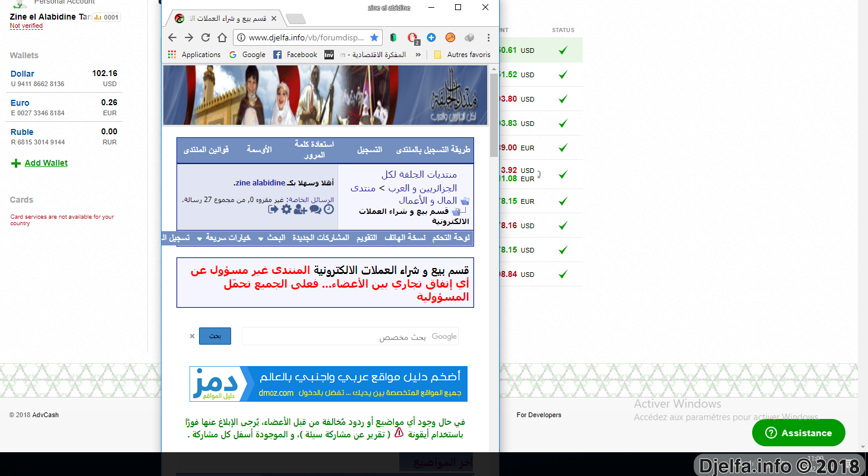Open forum settings gear icon

(x=286, y=209)
